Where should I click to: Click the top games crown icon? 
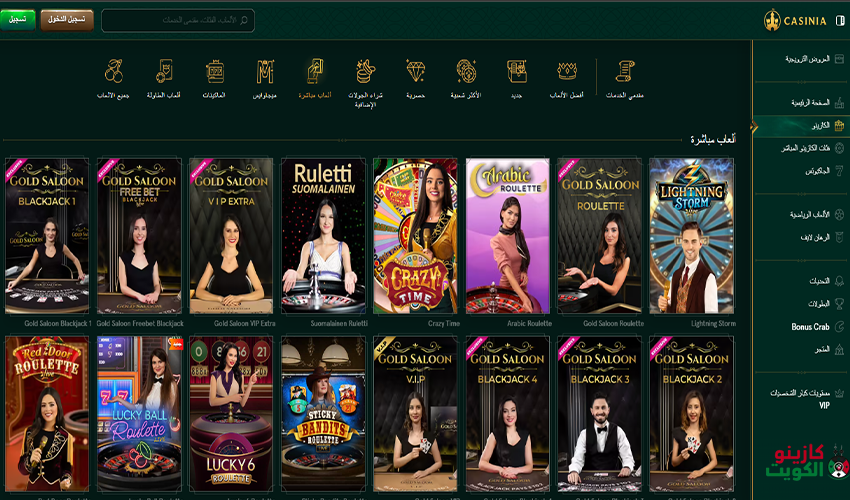pos(567,72)
